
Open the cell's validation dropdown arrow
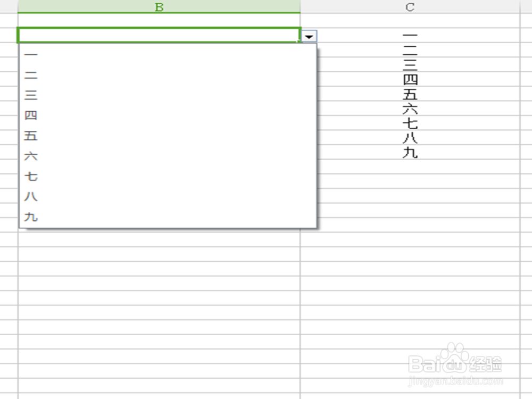click(309, 36)
